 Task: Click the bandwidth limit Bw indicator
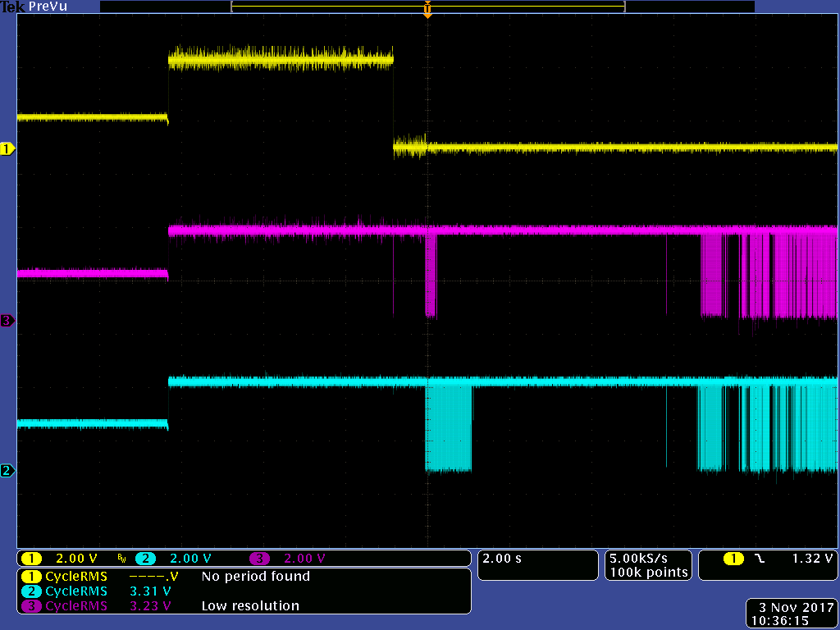point(122,559)
